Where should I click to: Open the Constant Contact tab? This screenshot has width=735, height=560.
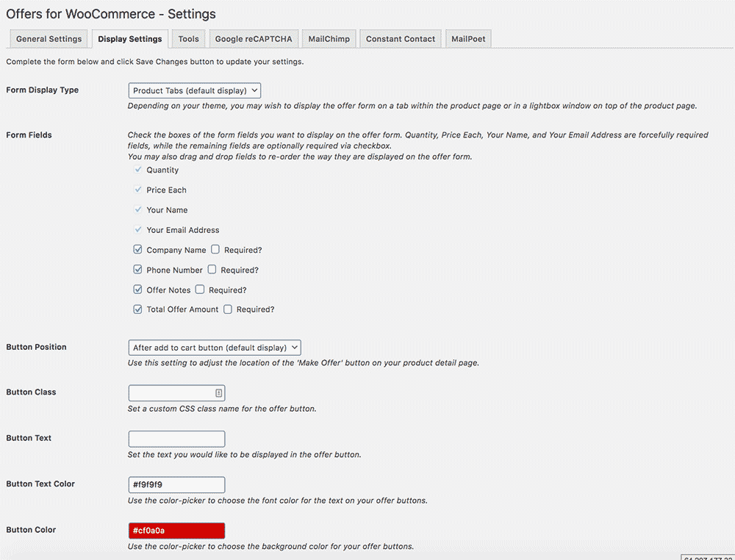click(401, 39)
